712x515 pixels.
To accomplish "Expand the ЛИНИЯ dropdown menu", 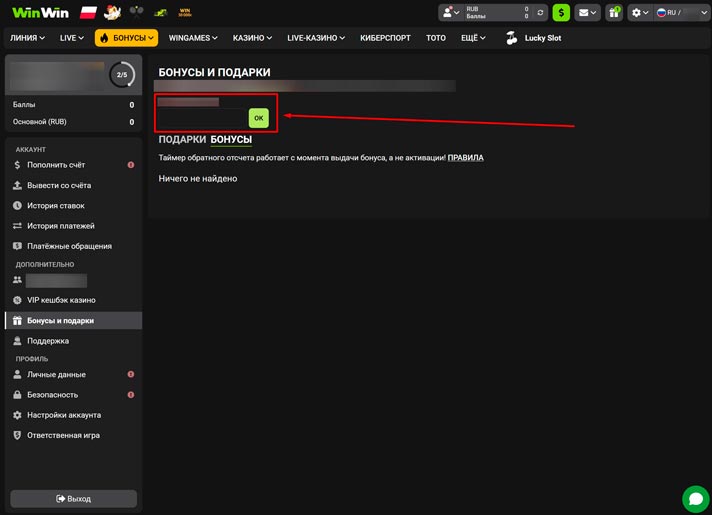I will [x=27, y=38].
